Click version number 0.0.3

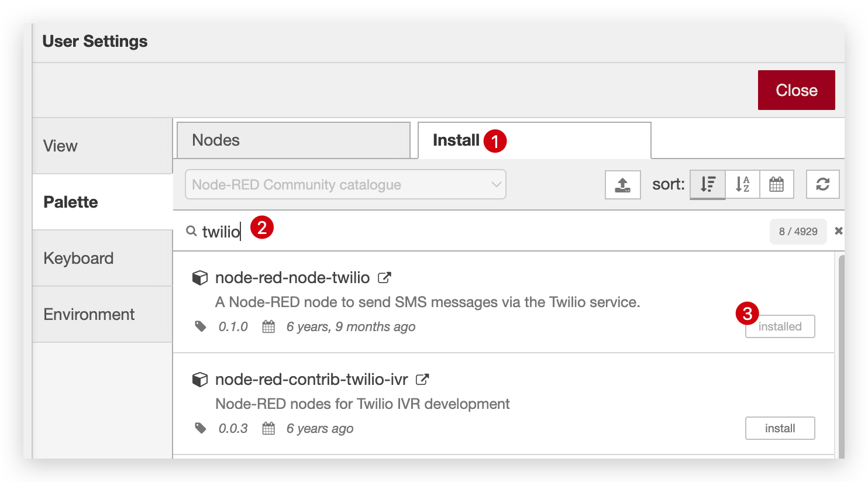tap(233, 428)
